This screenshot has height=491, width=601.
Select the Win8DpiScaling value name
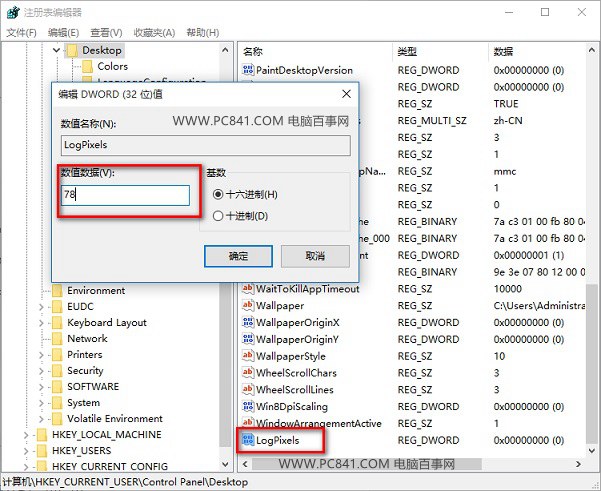pyautogui.click(x=292, y=406)
